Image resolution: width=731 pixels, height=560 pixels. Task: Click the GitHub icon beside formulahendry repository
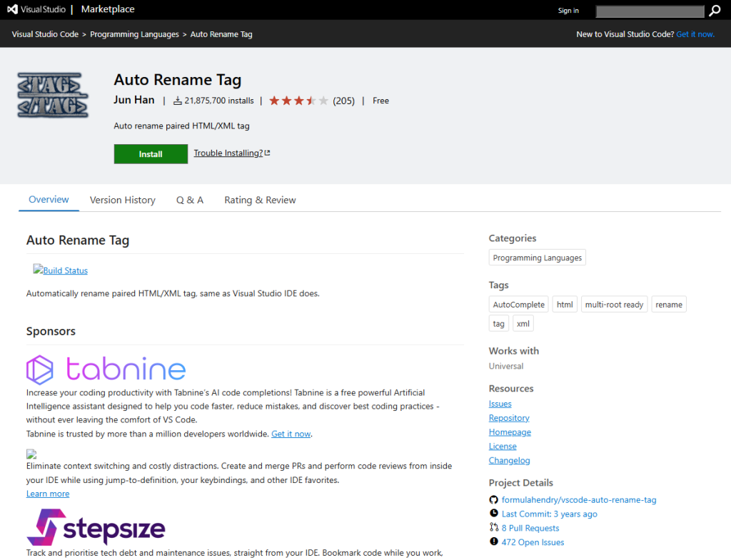(x=494, y=500)
